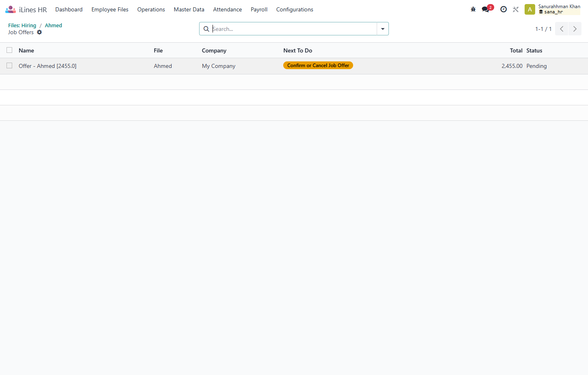Sort by Next To Do column header
The image size is (588, 375).
[298, 50]
